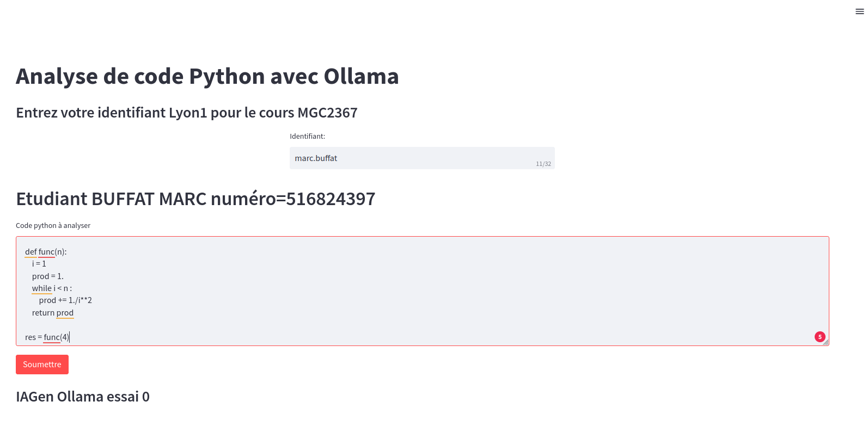Click the 'Analyse de code Python avec Ollama' title
The height and width of the screenshot is (426, 868).
click(x=207, y=77)
